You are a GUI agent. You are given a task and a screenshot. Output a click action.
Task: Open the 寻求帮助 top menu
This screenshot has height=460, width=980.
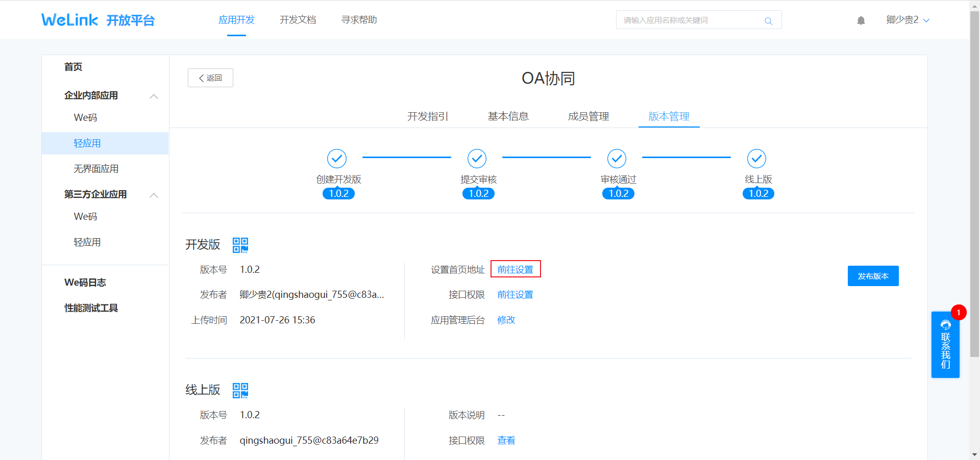click(x=359, y=20)
